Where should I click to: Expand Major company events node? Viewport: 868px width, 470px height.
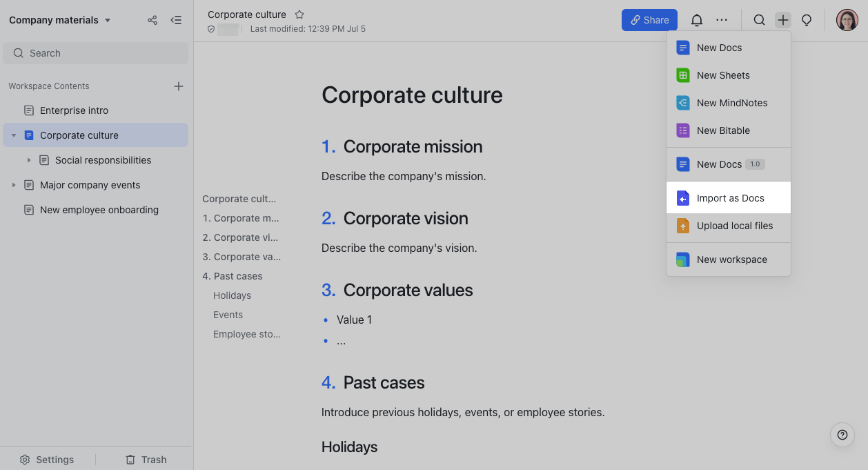point(14,185)
